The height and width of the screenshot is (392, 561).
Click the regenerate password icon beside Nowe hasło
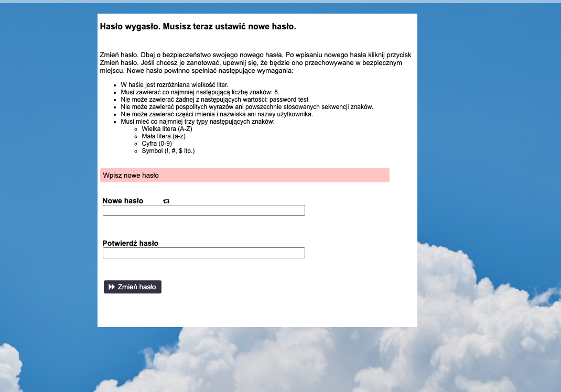pos(166,201)
